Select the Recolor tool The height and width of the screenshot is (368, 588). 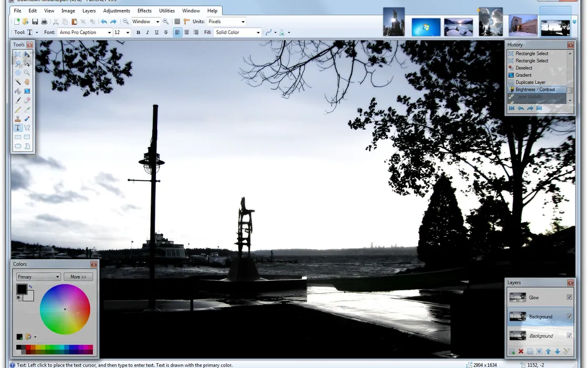click(x=27, y=119)
